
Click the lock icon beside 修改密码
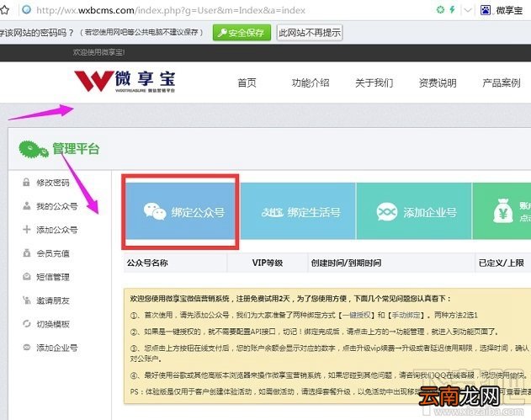[26, 183]
